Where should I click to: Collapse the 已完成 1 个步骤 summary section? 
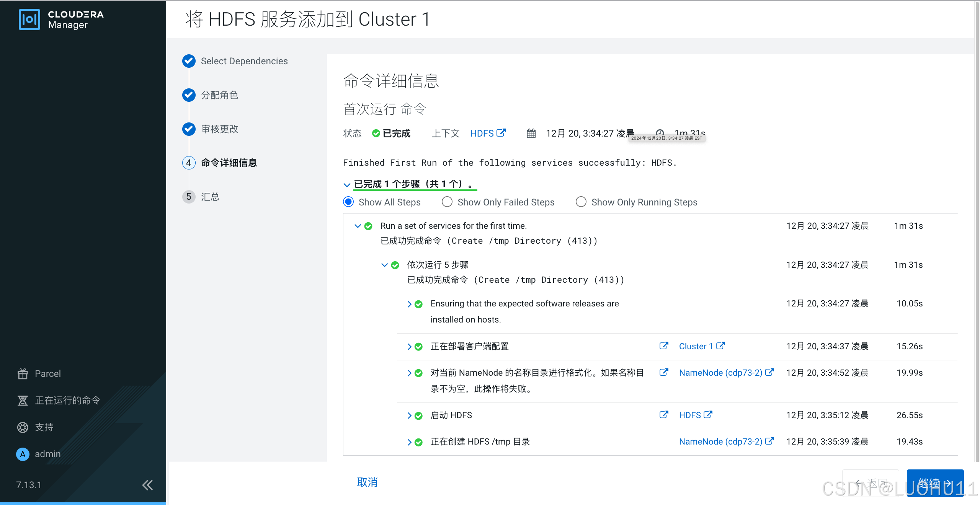pyautogui.click(x=347, y=185)
